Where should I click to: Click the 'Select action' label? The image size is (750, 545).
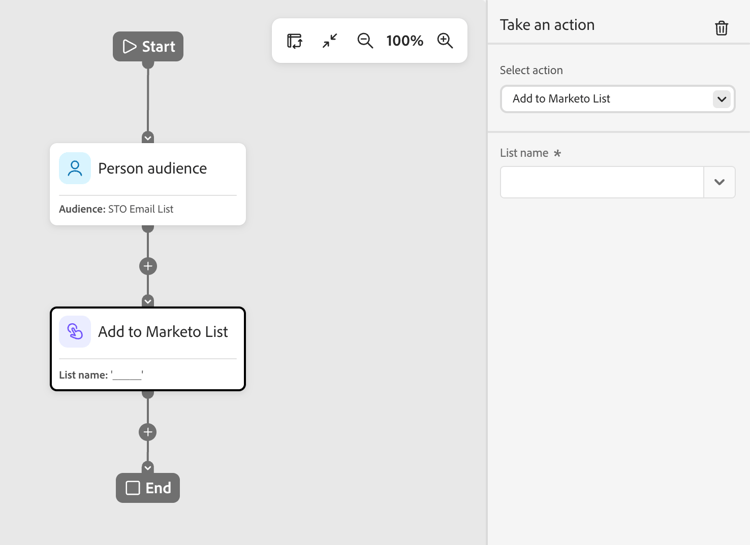pyautogui.click(x=531, y=70)
